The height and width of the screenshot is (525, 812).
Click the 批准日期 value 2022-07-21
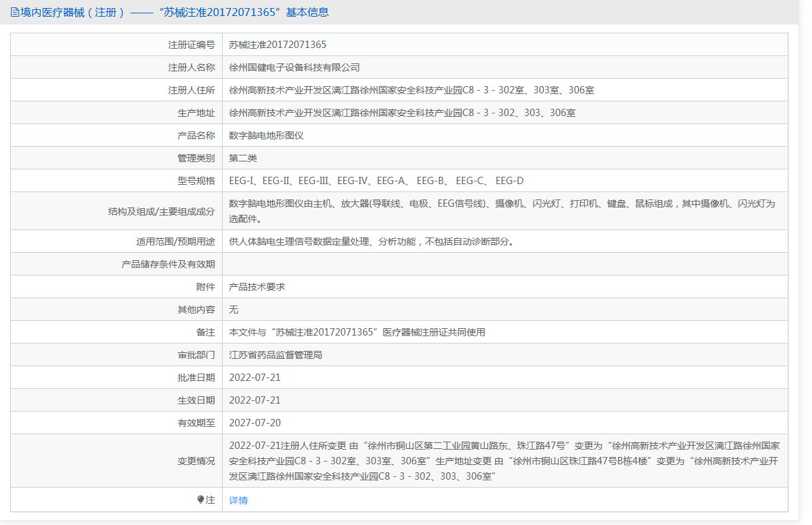(255, 378)
